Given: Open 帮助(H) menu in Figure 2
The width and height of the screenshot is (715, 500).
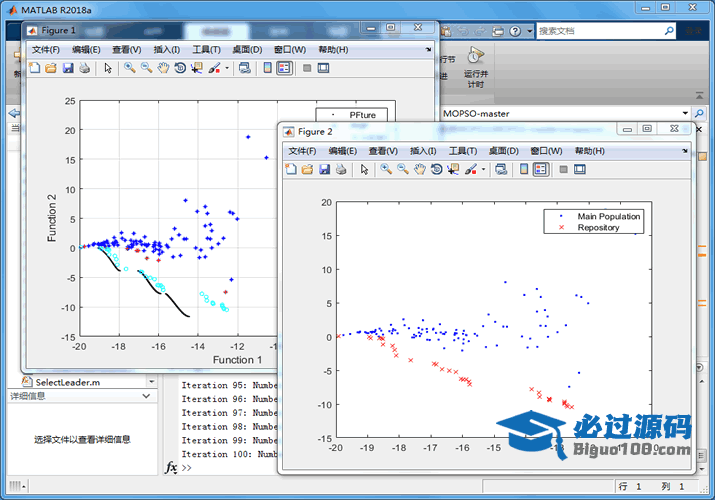Looking at the screenshot, I should point(590,151).
